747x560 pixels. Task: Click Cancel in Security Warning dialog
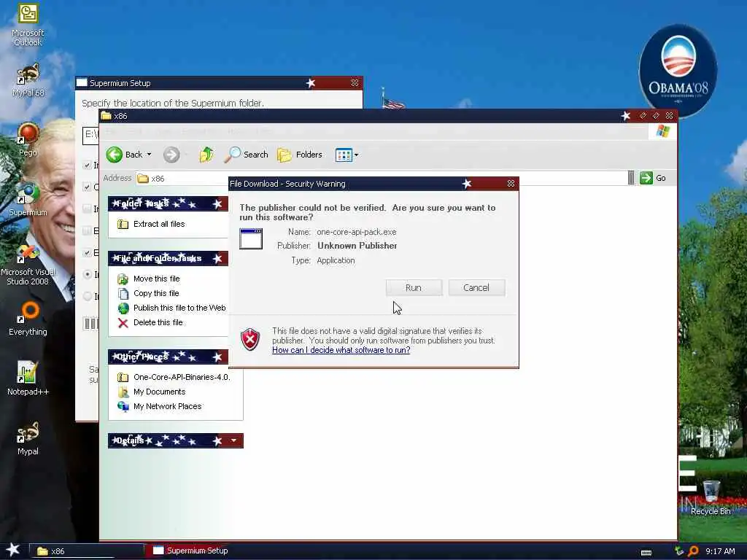(476, 287)
